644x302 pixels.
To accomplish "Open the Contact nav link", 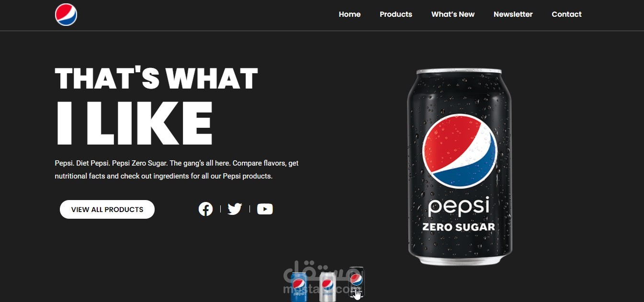I will pyautogui.click(x=566, y=14).
